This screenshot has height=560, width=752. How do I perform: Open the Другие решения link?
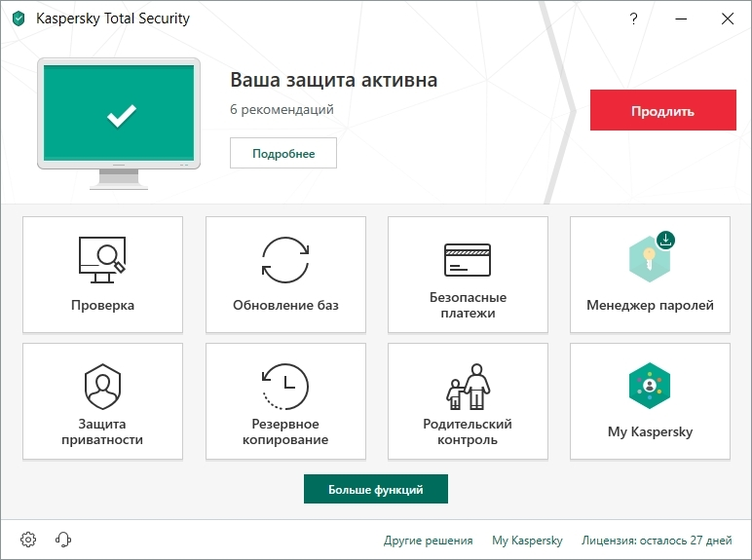click(x=429, y=541)
